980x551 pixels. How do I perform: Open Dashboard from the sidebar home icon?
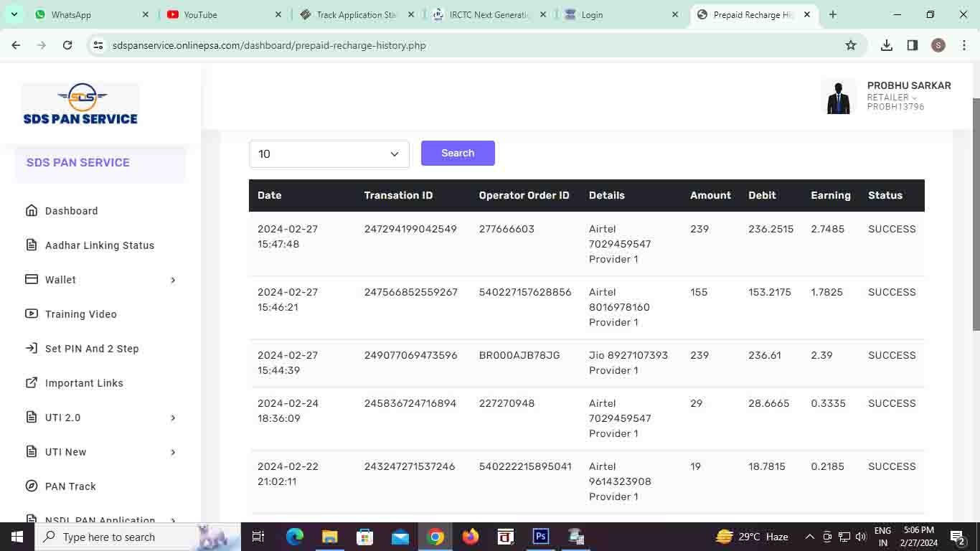click(x=32, y=211)
